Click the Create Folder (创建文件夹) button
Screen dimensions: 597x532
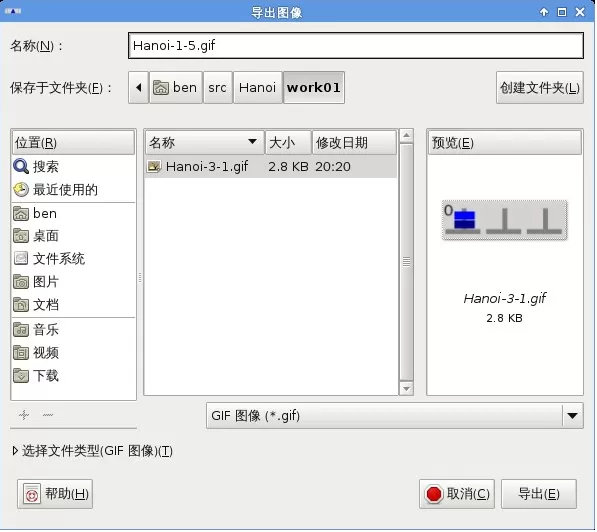tap(540, 88)
